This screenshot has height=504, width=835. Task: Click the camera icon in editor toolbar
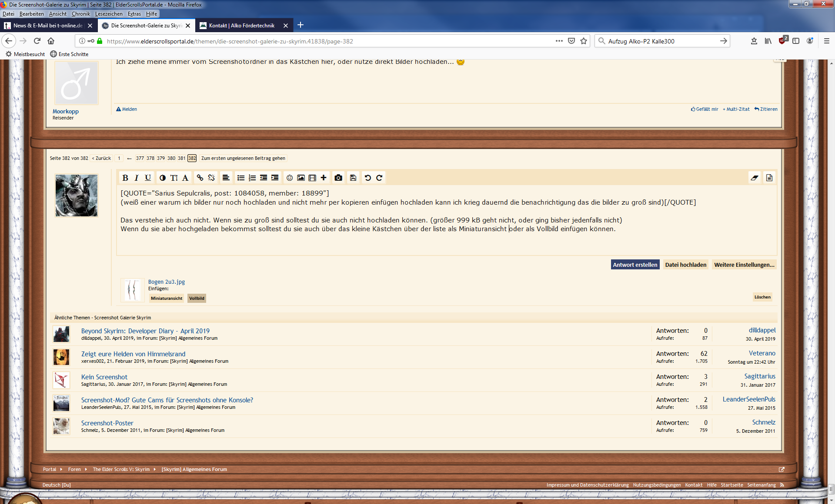coord(338,178)
